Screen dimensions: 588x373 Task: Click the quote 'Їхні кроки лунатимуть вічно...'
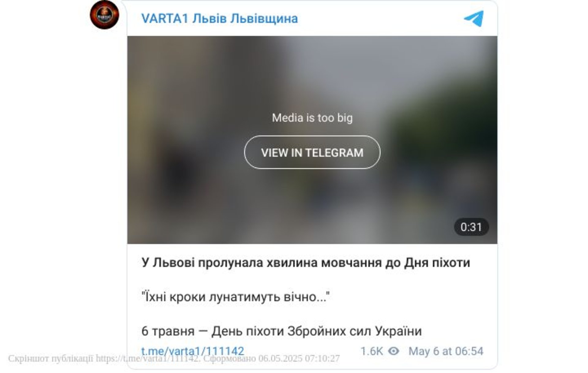click(236, 297)
